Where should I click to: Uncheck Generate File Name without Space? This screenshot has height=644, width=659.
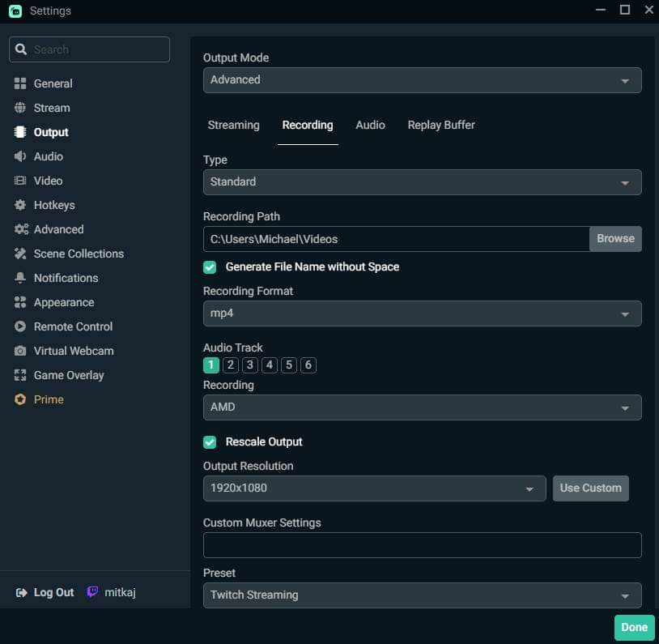click(x=210, y=267)
